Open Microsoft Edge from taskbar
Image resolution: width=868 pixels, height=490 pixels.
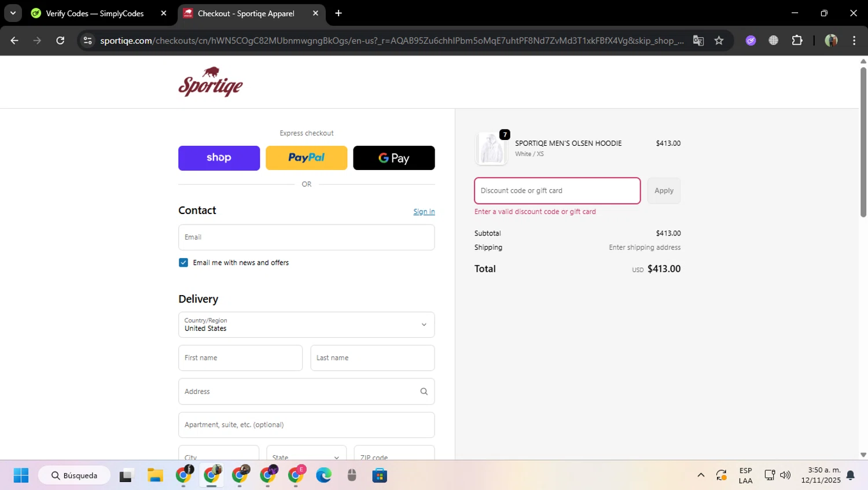[x=323, y=476]
